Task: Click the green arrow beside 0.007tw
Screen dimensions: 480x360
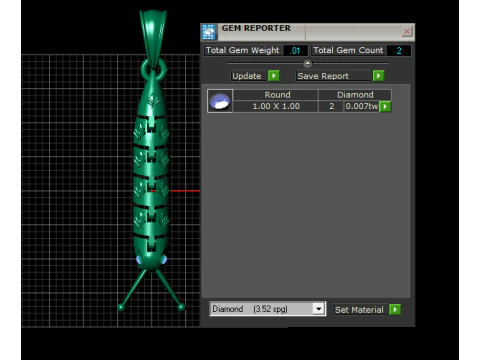Action: pos(385,107)
